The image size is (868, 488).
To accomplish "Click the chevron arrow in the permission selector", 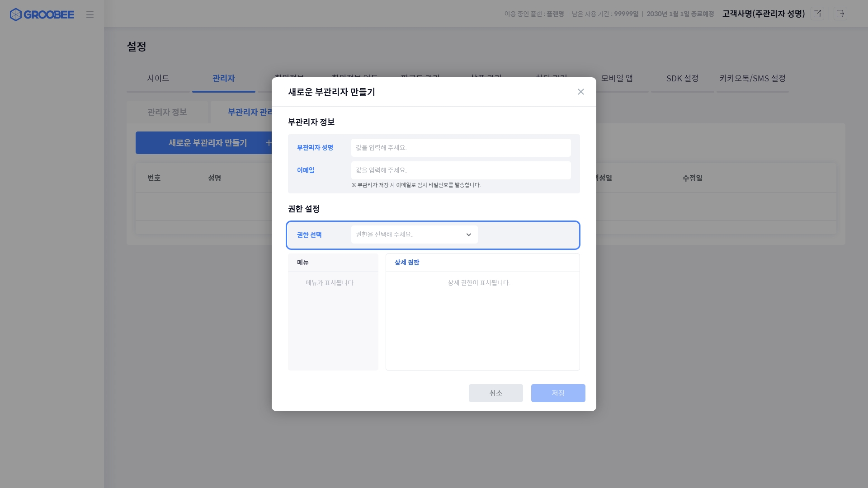I will 469,235.
